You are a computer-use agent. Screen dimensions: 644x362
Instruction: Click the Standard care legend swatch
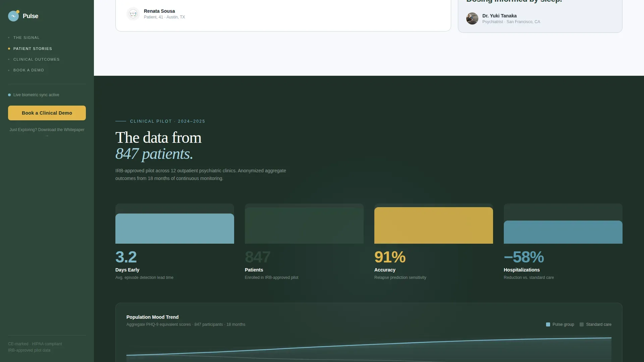582,324
